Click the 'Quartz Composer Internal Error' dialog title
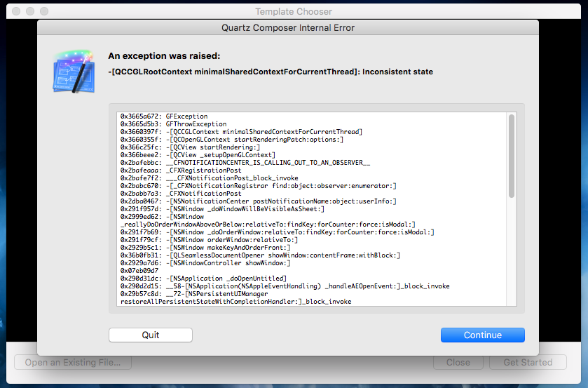 pyautogui.click(x=287, y=28)
